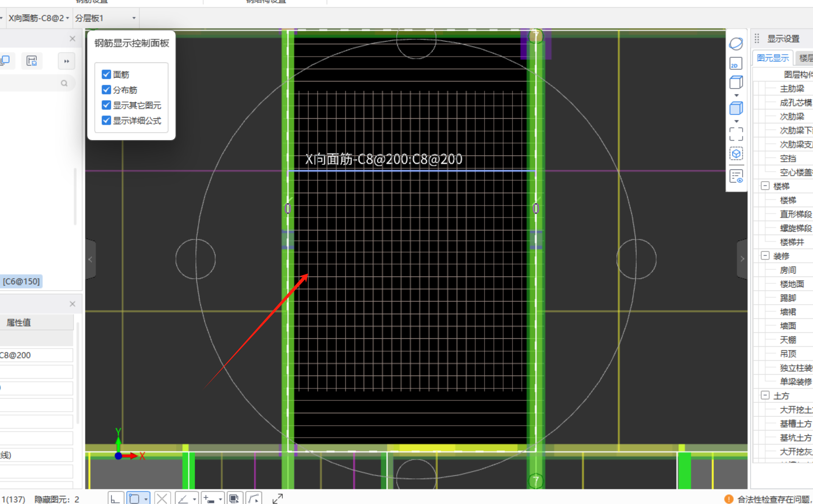Toggle the 显示其它图元 checkbox
Image resolution: width=813 pixels, height=504 pixels.
click(x=106, y=105)
